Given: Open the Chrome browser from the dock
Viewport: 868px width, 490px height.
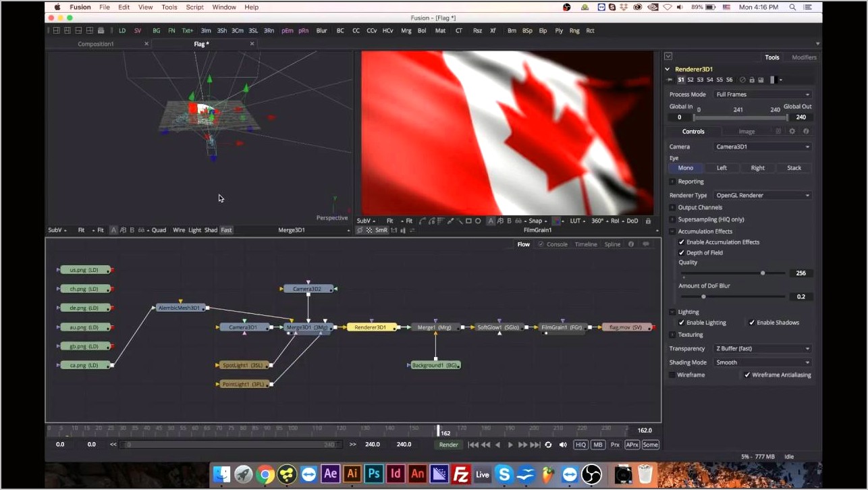Looking at the screenshot, I should pos(265,474).
